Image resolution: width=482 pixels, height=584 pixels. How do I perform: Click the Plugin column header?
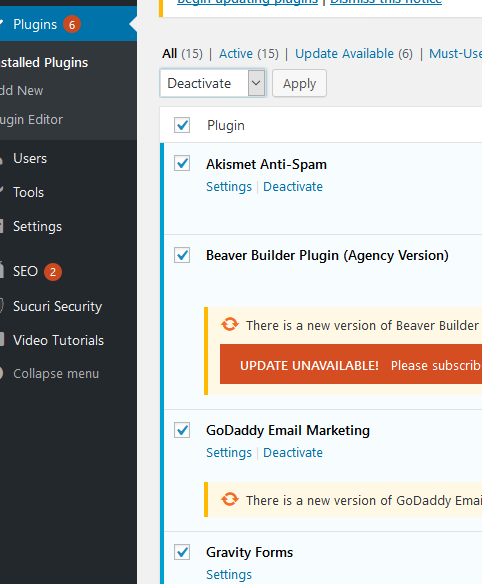tap(226, 126)
